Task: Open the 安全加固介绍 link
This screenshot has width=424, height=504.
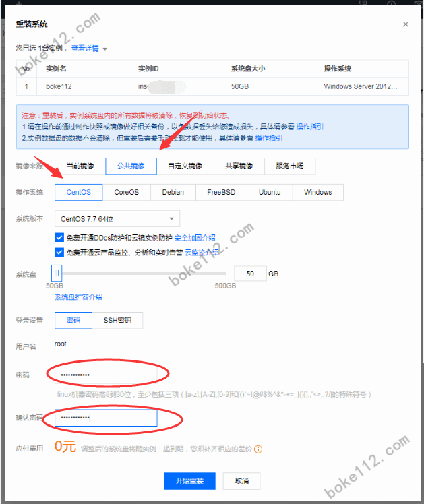Action: point(195,238)
